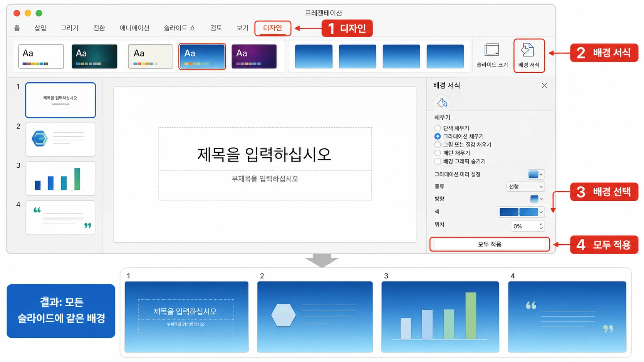Choose the dark teal Aa theme
The width and height of the screenshot is (644, 362).
[x=94, y=56]
